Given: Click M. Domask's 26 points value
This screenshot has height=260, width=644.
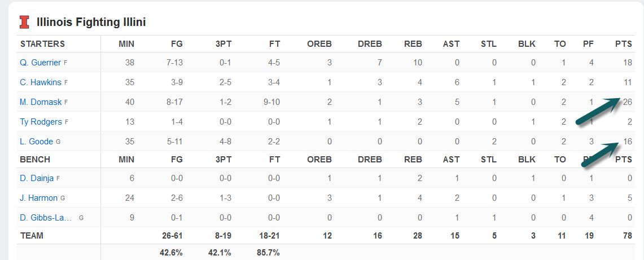Looking at the screenshot, I should 628,102.
